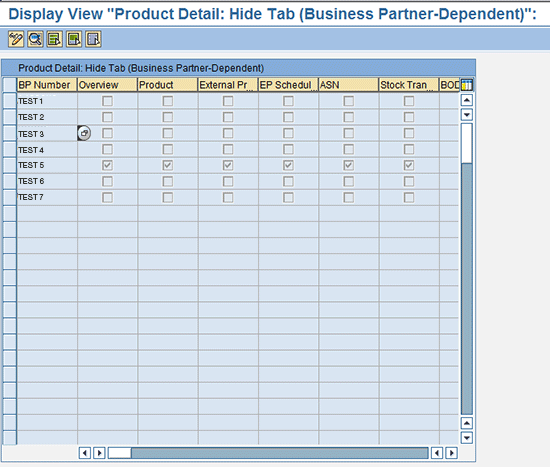Open the table column configuration icon
550x467 pixels.
click(467, 85)
